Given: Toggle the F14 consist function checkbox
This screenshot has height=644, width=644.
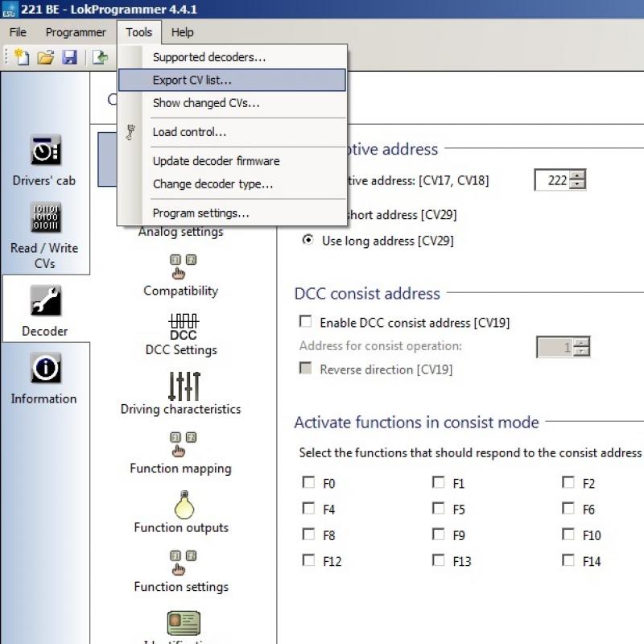Looking at the screenshot, I should [x=568, y=560].
